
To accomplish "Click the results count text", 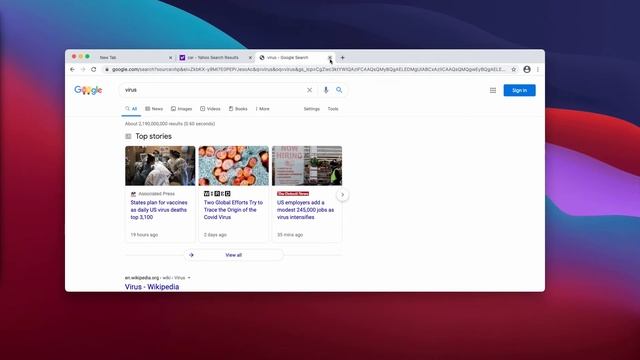I will coord(170,124).
